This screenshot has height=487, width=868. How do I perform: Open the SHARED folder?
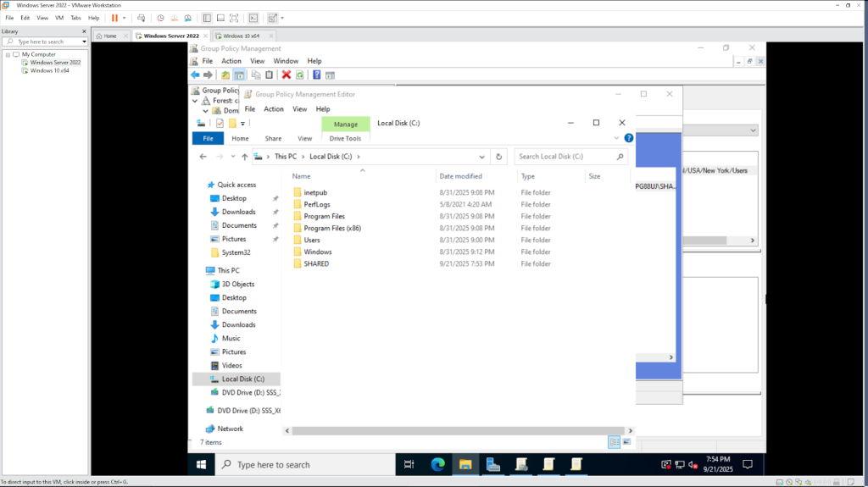316,263
